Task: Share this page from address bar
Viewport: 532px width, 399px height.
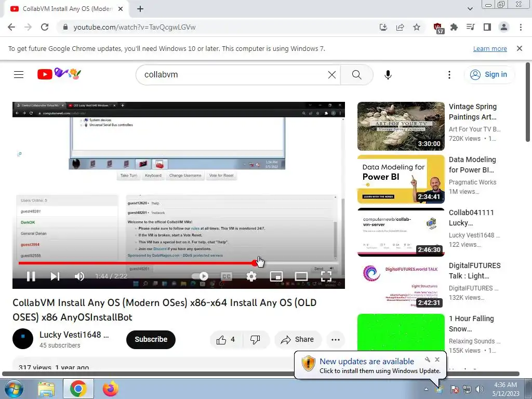Action: pyautogui.click(x=400, y=27)
